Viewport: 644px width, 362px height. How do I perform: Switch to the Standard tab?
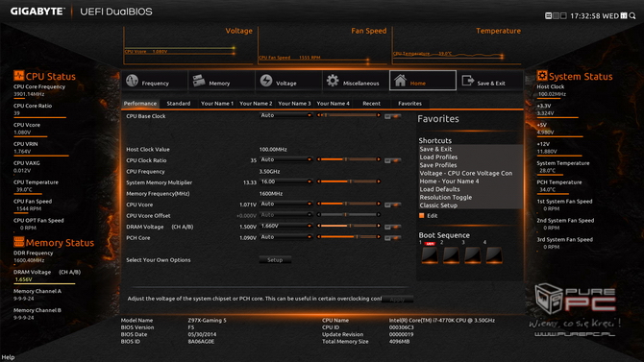(179, 104)
